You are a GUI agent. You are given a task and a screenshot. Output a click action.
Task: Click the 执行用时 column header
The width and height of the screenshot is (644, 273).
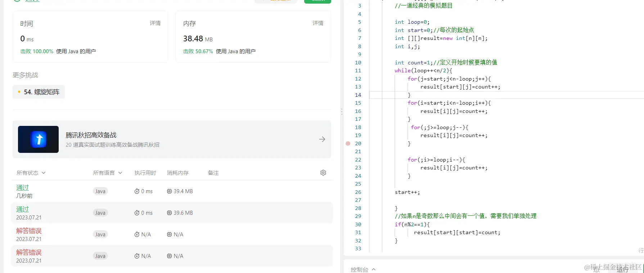click(x=145, y=173)
